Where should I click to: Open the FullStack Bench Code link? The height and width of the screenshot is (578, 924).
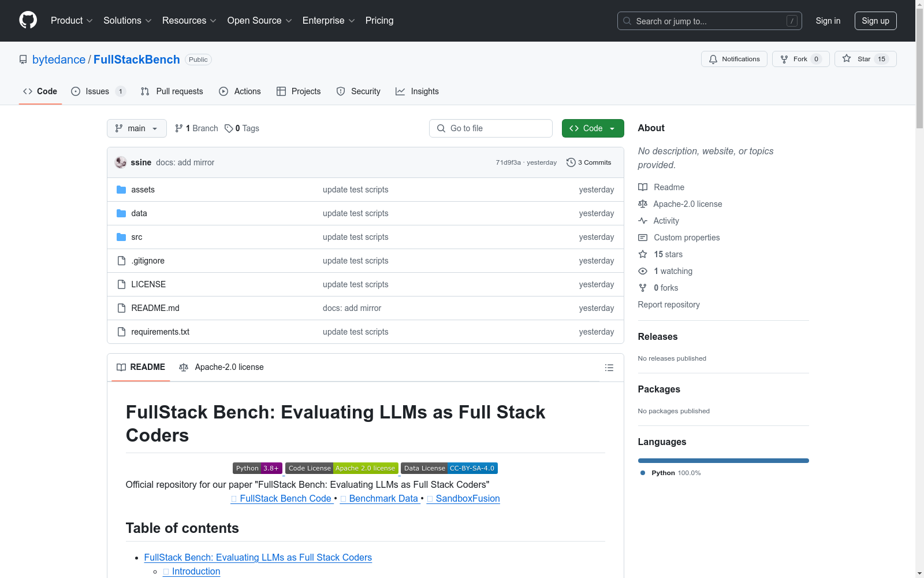tap(282, 499)
